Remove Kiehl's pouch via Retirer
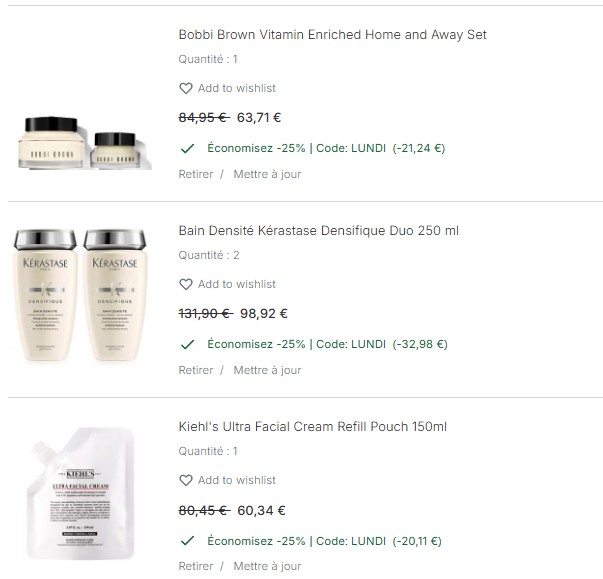603x579 pixels. 196,566
